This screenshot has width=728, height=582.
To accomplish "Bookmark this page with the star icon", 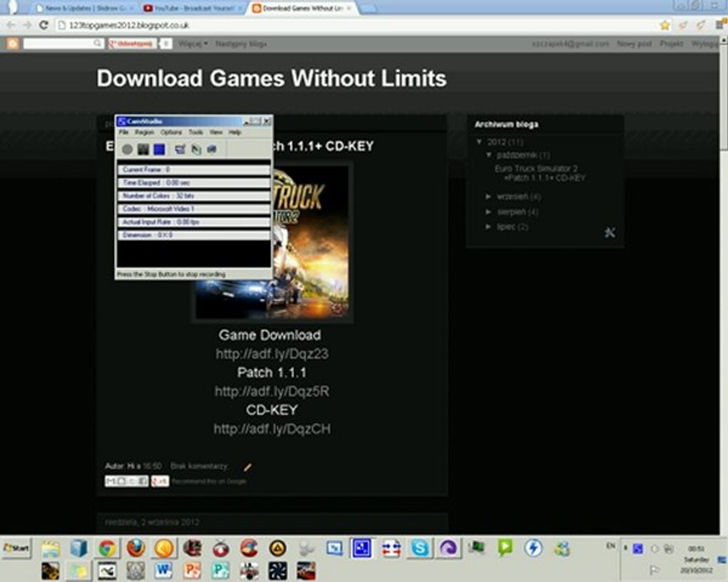I will click(x=665, y=25).
